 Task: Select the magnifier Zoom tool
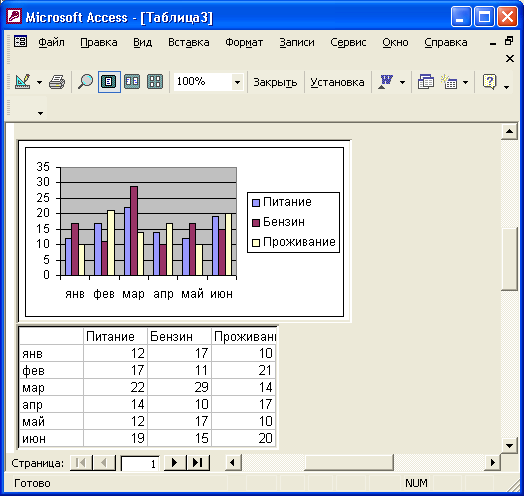coord(85,82)
